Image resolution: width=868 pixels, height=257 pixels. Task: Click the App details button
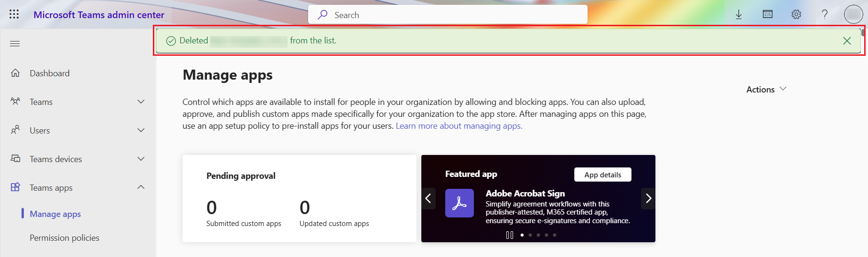point(602,175)
